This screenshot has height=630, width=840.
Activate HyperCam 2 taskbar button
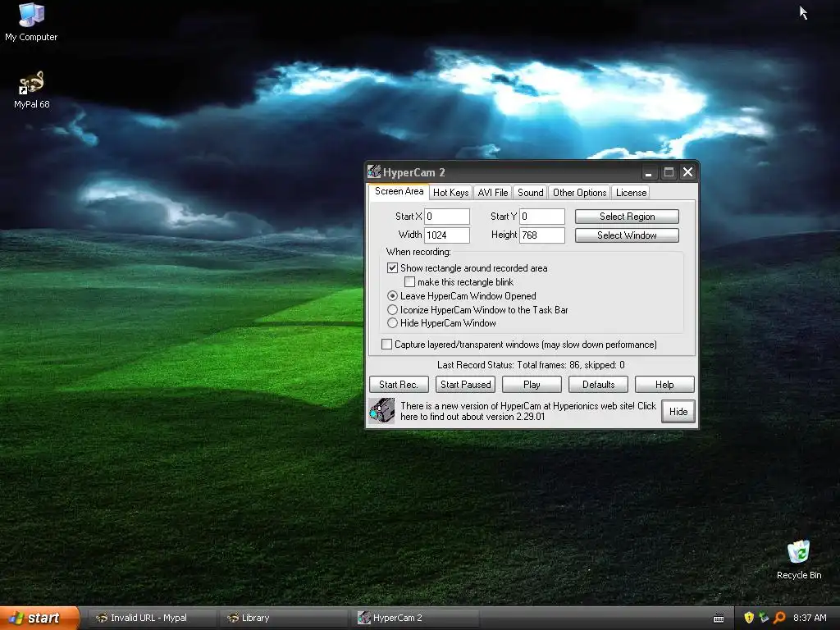tap(416, 618)
